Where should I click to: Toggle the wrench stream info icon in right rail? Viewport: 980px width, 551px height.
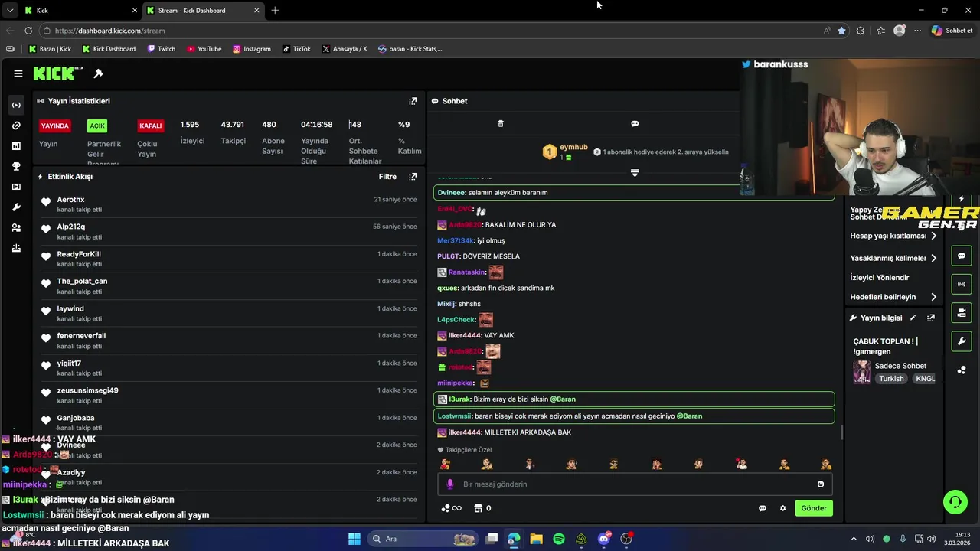(962, 341)
